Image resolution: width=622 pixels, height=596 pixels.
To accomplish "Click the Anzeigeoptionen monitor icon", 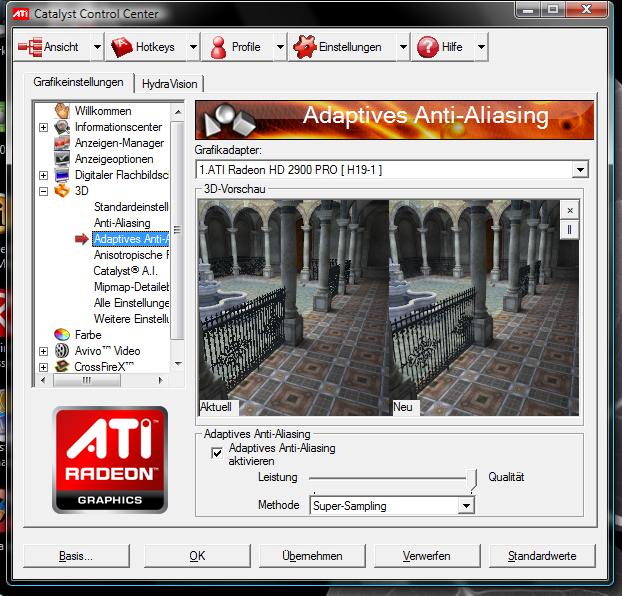I will coord(62,159).
